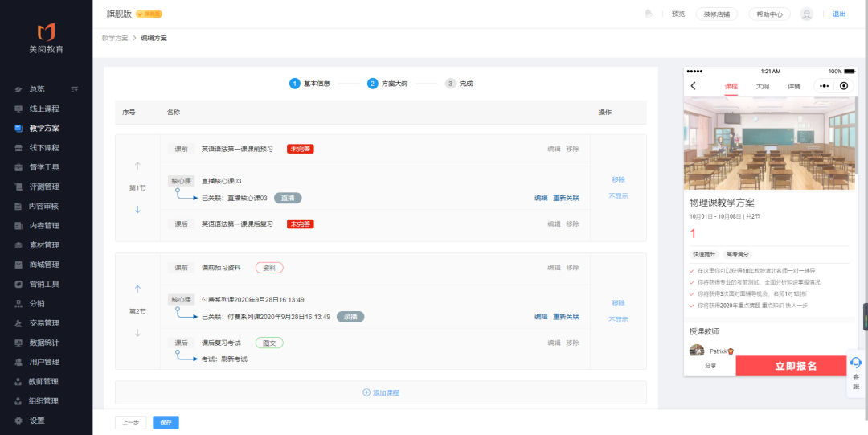Toggle 不显示 for section 第1节

point(618,196)
